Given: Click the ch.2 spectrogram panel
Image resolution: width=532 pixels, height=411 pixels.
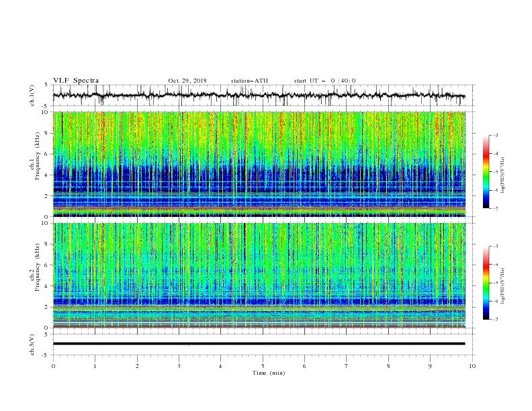Looking at the screenshot, I should pos(259,275).
